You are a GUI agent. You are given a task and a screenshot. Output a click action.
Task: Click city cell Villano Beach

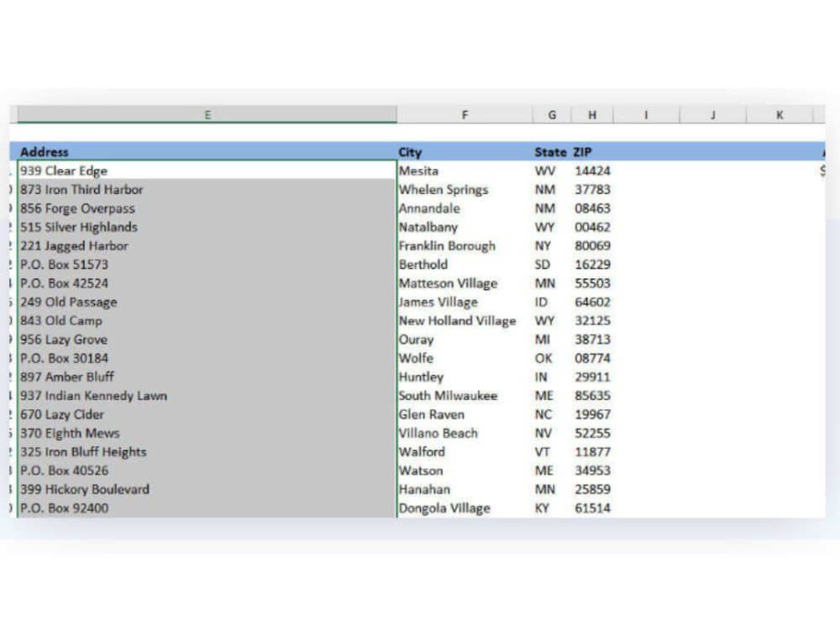pos(465,433)
